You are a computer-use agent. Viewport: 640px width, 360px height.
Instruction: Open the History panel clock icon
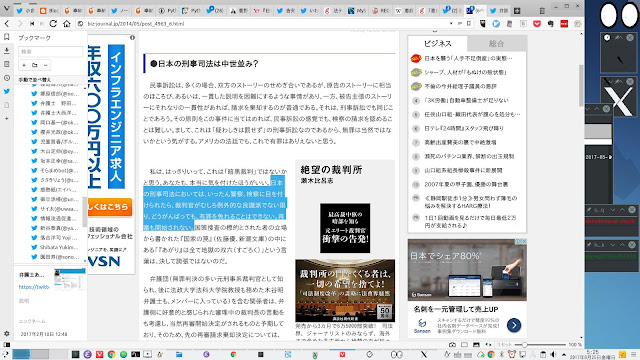(7, 78)
